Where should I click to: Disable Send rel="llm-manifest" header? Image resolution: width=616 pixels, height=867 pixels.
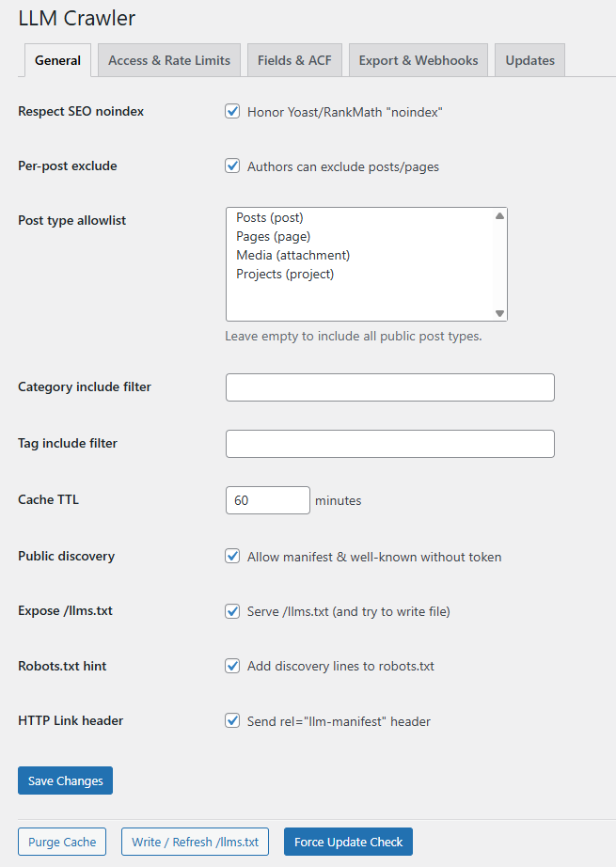232,720
